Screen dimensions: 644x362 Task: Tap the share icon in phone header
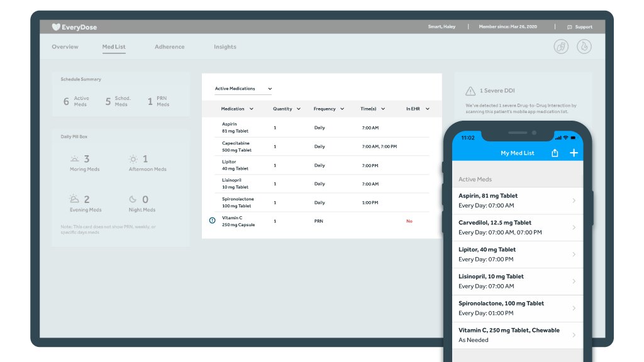[x=555, y=153]
